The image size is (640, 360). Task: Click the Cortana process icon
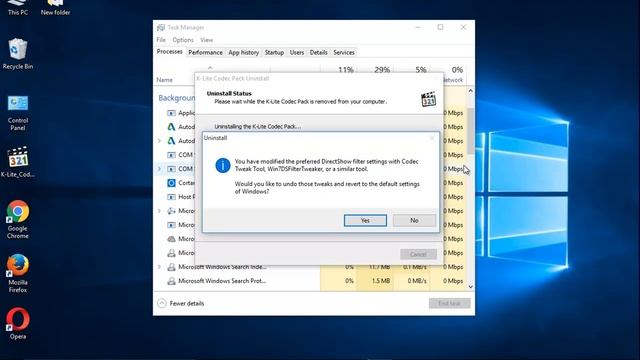click(x=171, y=183)
